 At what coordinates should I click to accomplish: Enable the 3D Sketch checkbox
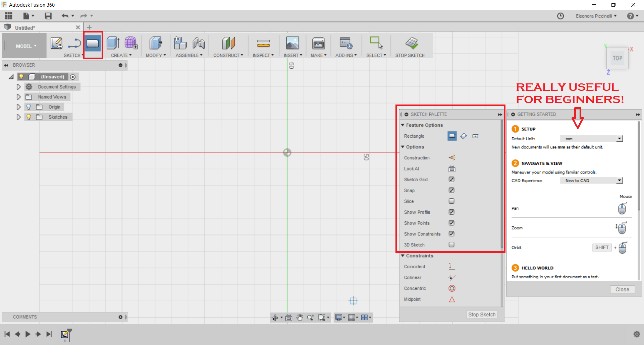(451, 245)
